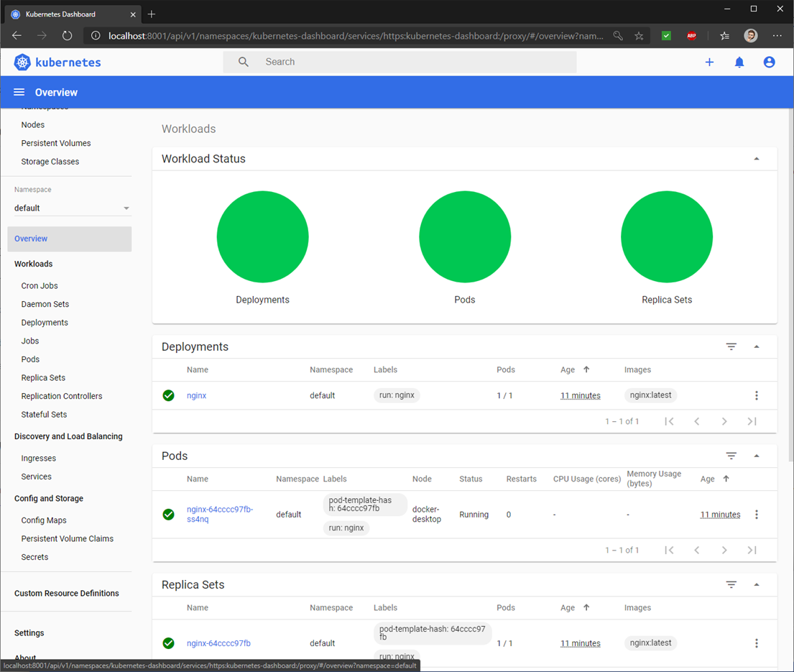
Task: Open Storage Classes in the sidebar
Action: tap(50, 162)
